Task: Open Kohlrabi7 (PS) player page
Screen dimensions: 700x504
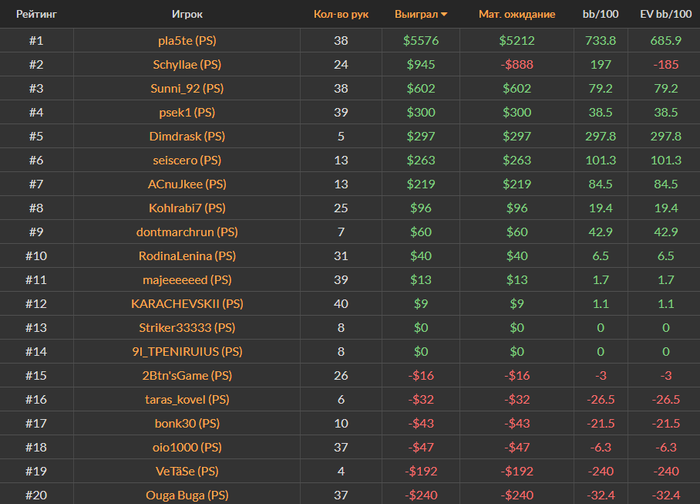Action: coord(187,208)
